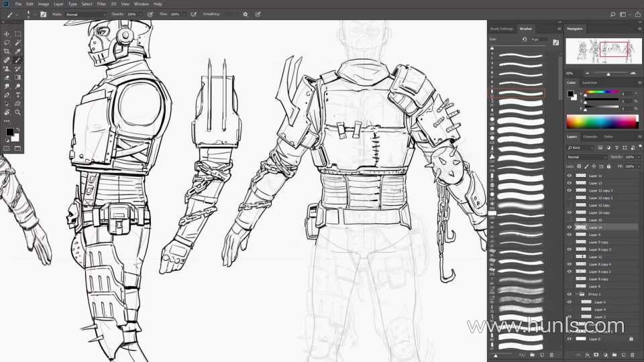Switch to the Swatches tab
The height and width of the screenshot is (362, 644).
pyautogui.click(x=590, y=82)
